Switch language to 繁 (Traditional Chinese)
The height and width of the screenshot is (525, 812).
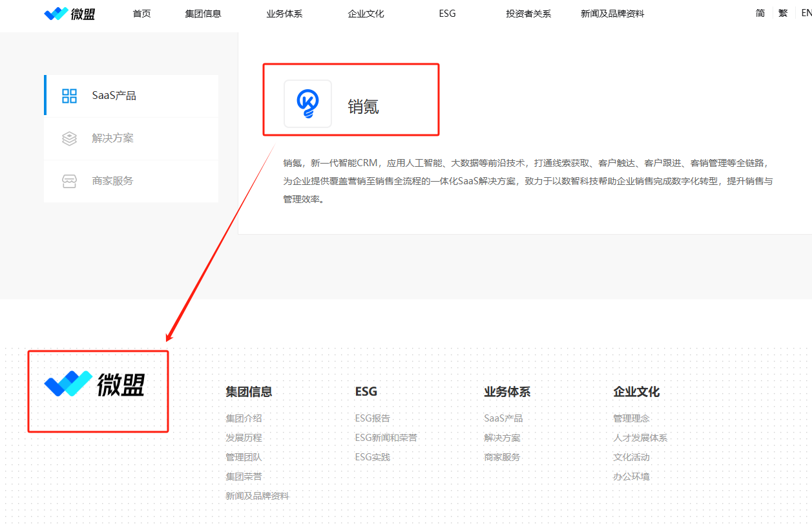pos(783,13)
